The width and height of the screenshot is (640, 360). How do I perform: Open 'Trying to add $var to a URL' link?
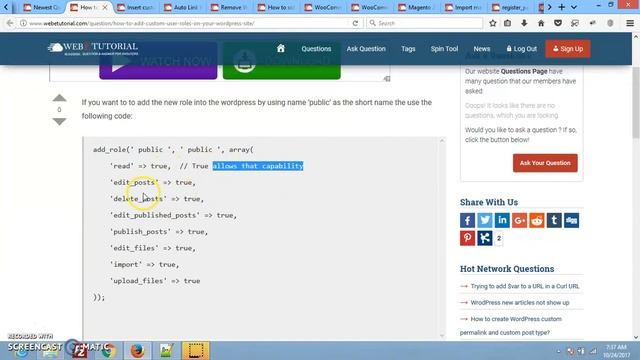pyautogui.click(x=525, y=286)
